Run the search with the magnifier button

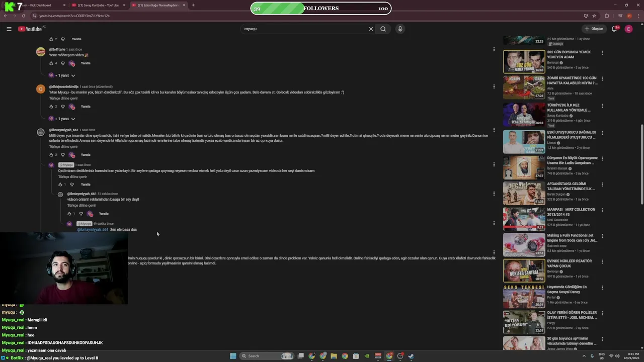(383, 29)
